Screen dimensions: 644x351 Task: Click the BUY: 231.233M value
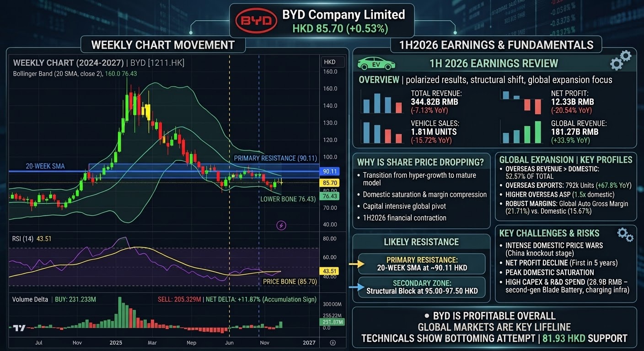75,299
